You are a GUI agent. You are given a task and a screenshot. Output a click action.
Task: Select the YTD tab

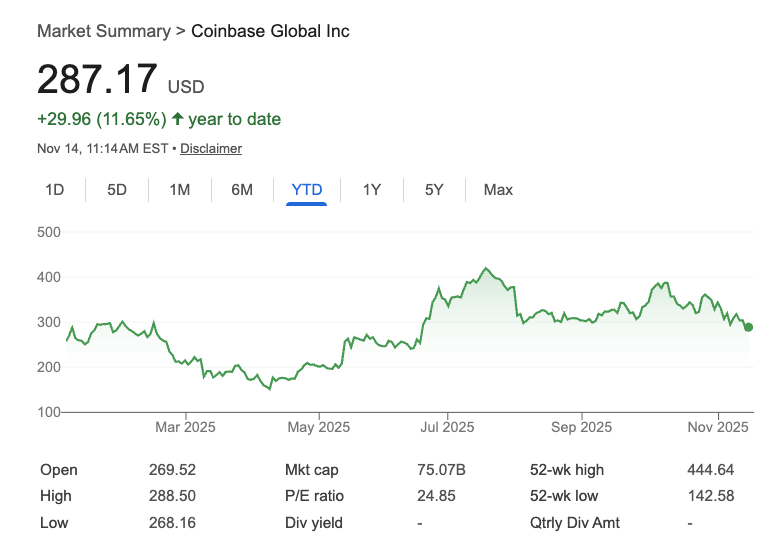point(306,189)
